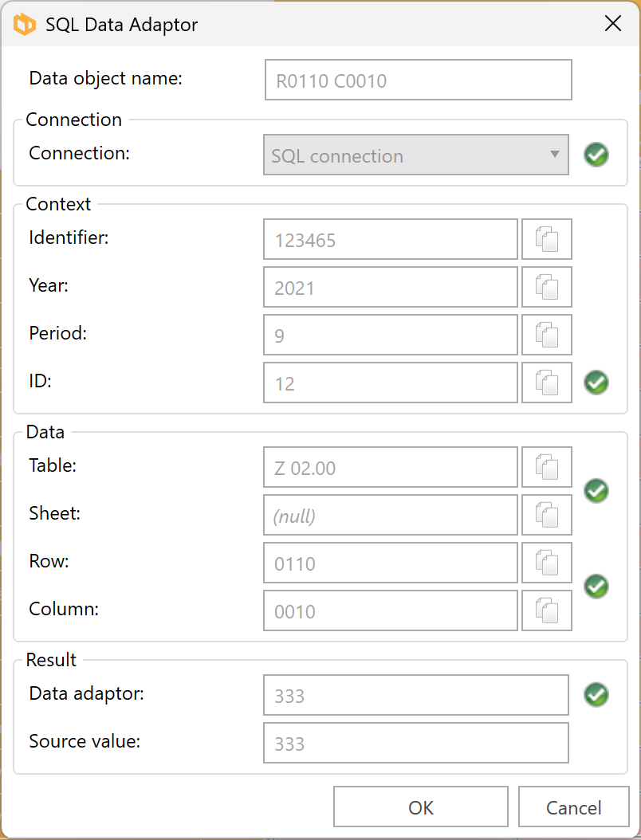Screen dimensions: 641x840
Task: Click the copy icon for Sheet
Action: pos(547,516)
